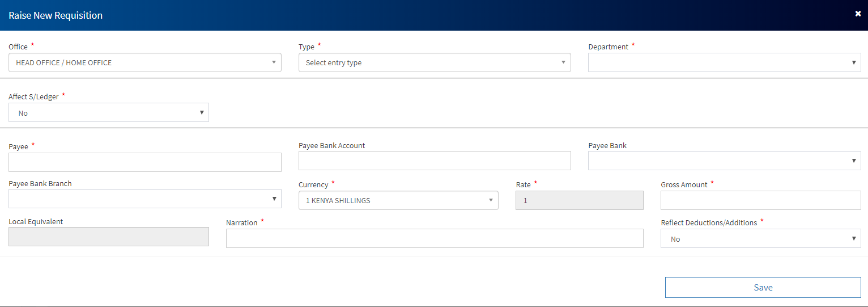Viewport: 868px width, 307px height.
Task: Click the 'Payee Bank Branch' label text
Action: click(40, 184)
